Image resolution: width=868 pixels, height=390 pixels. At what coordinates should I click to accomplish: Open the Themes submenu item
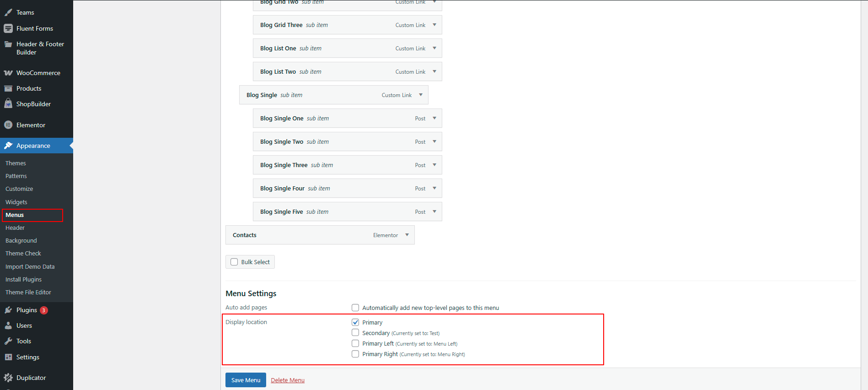pos(16,163)
